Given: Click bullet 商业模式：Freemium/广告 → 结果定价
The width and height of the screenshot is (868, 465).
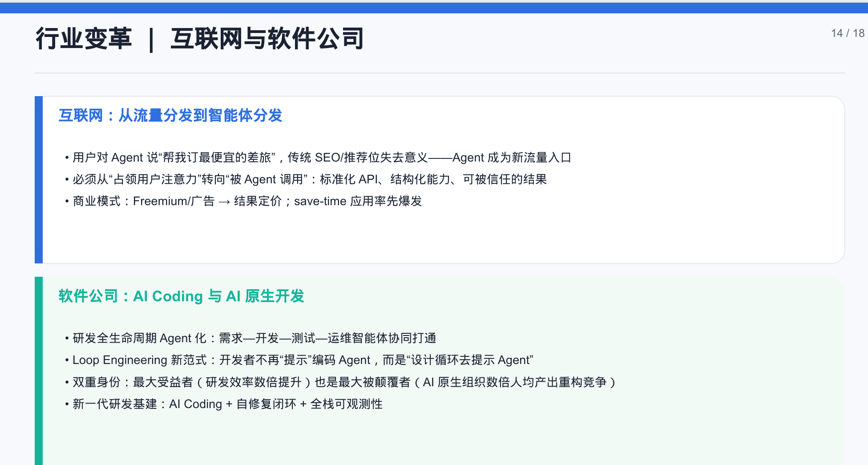Looking at the screenshot, I should [x=243, y=201].
